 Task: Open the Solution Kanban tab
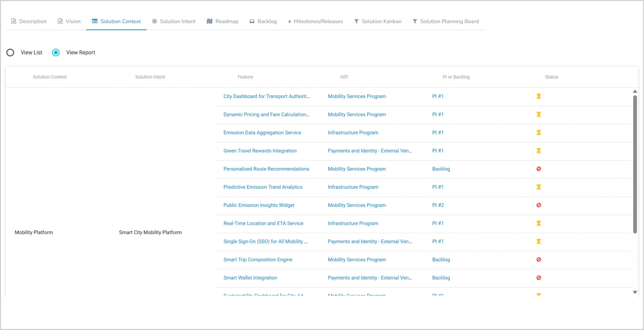tap(378, 21)
